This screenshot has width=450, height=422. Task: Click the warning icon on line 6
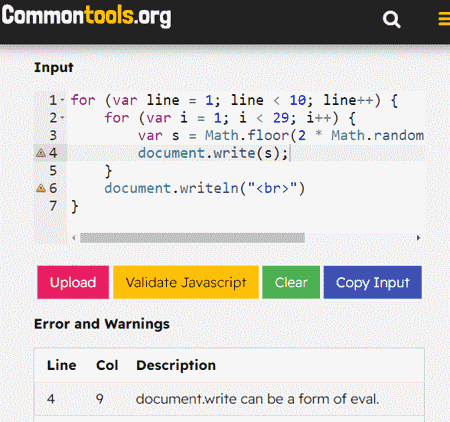click(x=41, y=188)
